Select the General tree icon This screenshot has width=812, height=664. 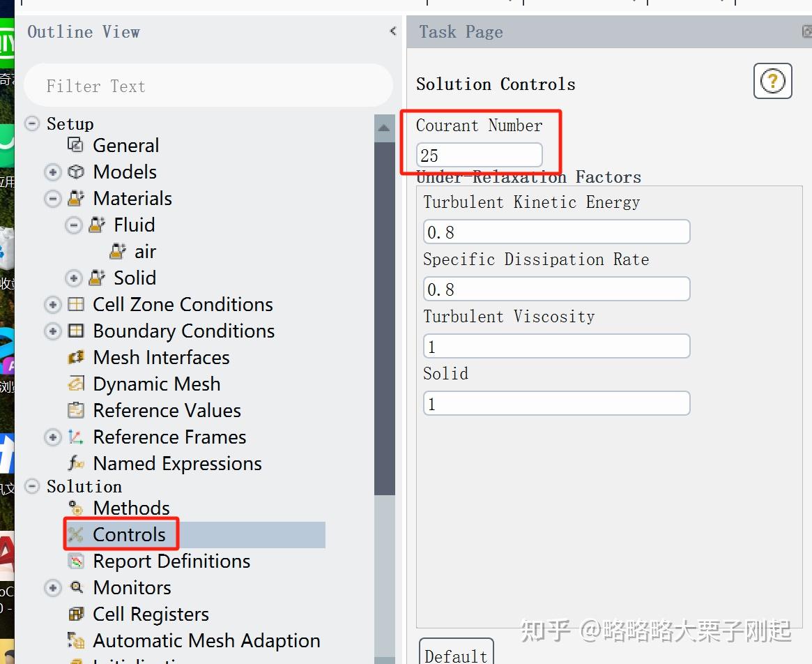(x=75, y=145)
